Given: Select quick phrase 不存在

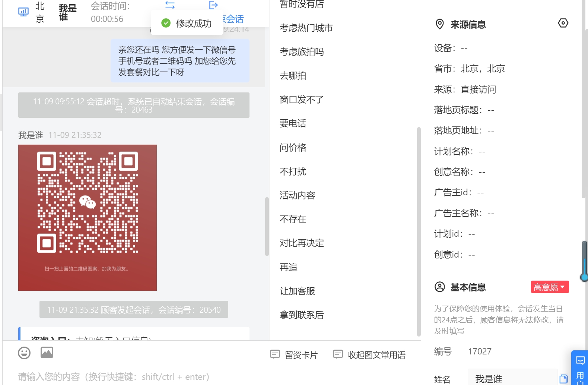Looking at the screenshot, I should [x=293, y=219].
